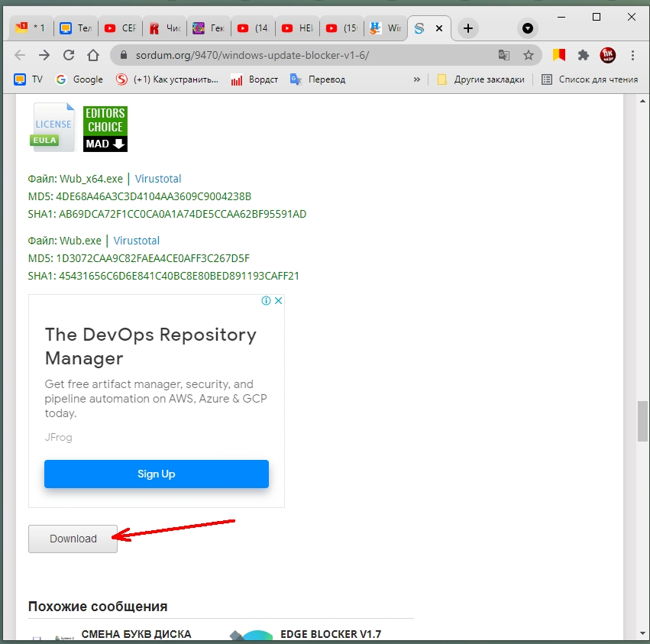
Task: Switch to the 'Wi' tab
Action: point(386,28)
